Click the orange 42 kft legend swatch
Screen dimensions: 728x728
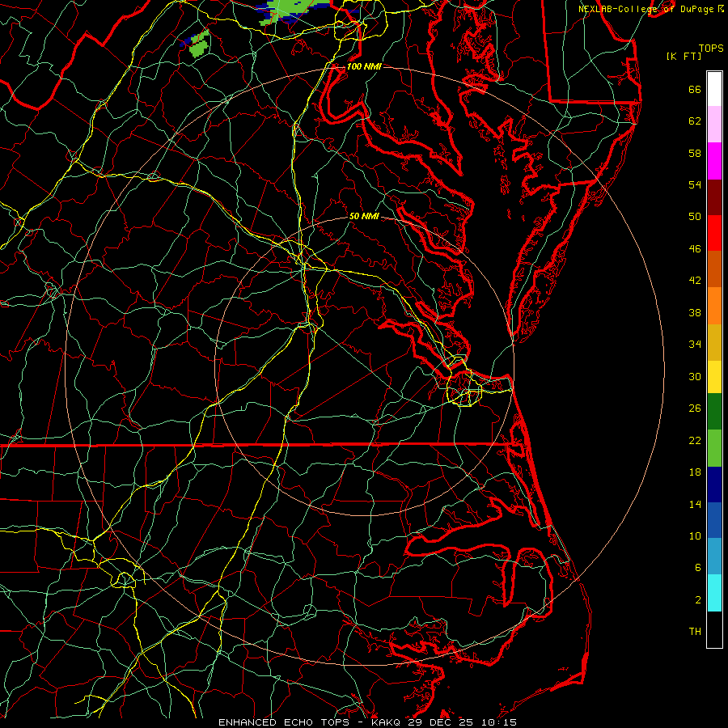pyautogui.click(x=714, y=306)
